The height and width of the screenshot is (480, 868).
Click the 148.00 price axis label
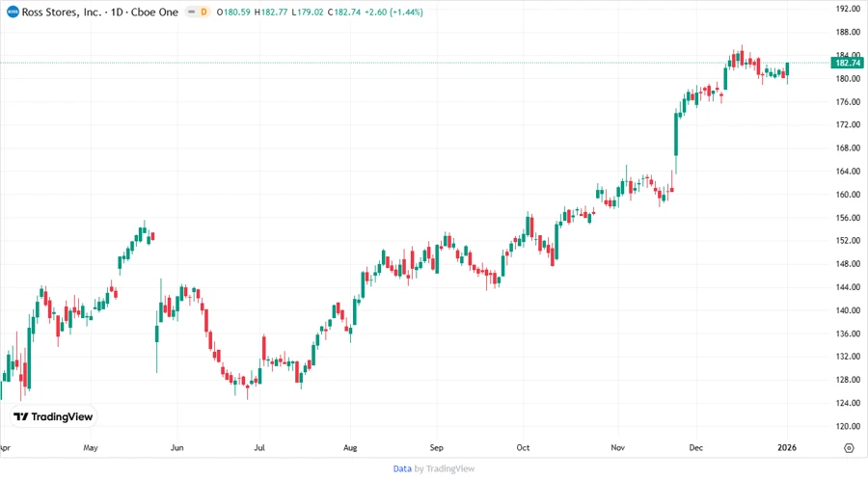point(848,264)
